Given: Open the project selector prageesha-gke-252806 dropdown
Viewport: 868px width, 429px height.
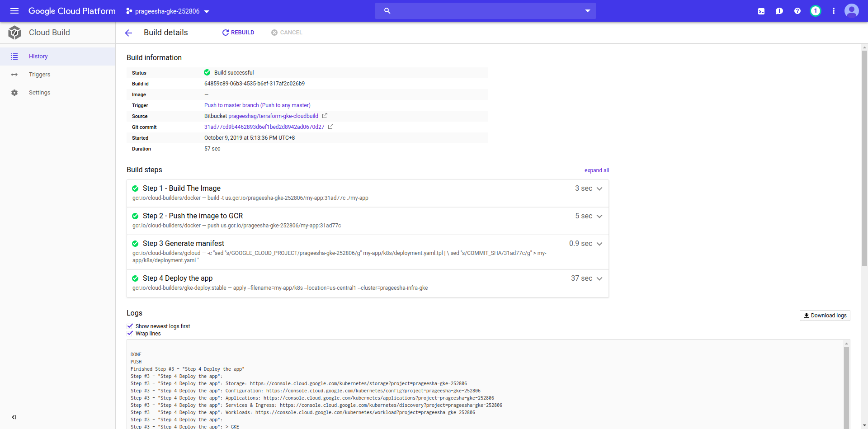Looking at the screenshot, I should 168,11.
